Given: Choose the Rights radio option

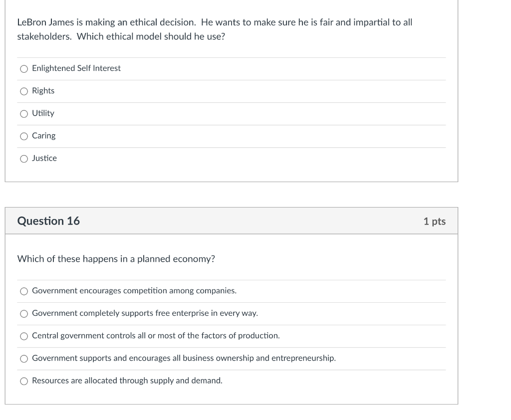Looking at the screenshot, I should [x=24, y=91].
